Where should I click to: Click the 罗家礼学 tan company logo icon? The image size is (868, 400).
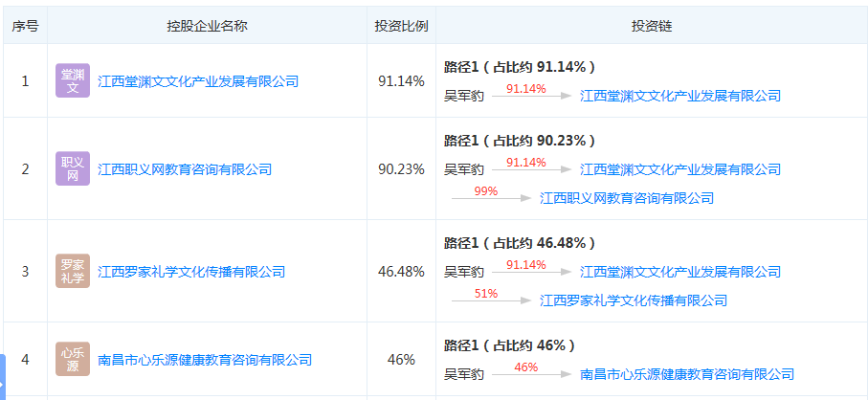click(x=73, y=272)
